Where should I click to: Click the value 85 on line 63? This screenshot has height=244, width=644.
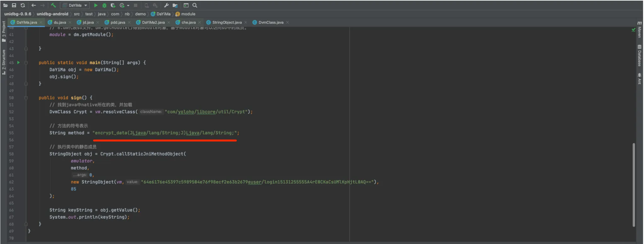coord(74,189)
